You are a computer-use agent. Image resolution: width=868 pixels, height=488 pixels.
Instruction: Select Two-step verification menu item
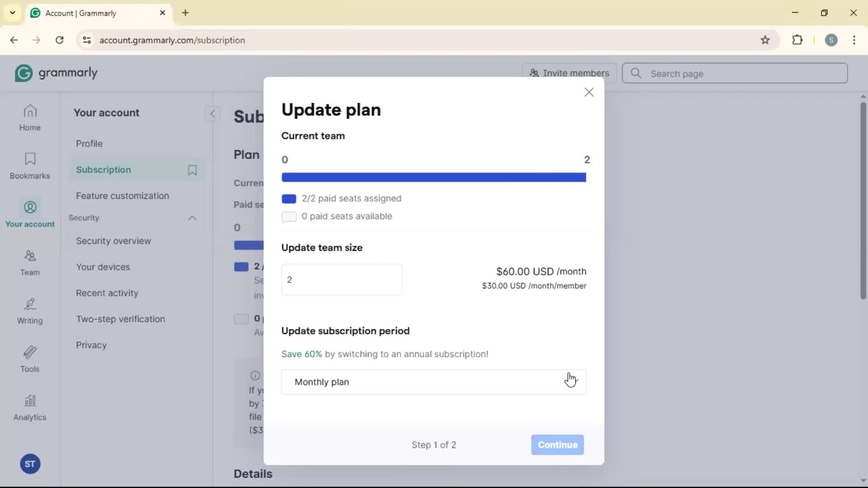[x=120, y=319]
